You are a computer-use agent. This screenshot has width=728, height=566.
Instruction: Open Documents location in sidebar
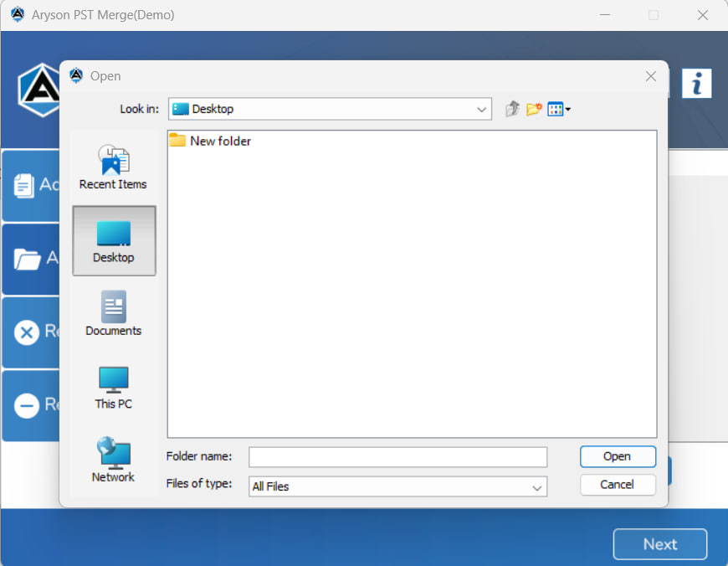coord(113,314)
